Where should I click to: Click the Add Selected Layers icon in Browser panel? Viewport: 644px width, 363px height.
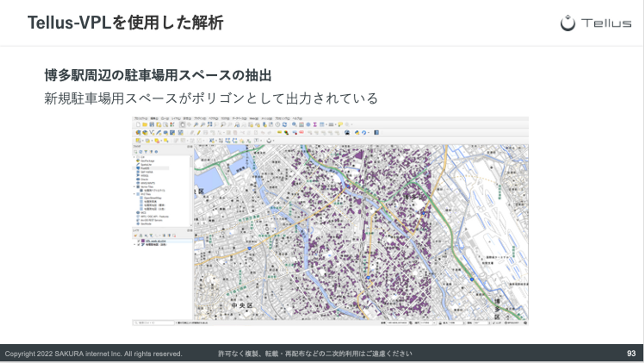click(x=136, y=152)
